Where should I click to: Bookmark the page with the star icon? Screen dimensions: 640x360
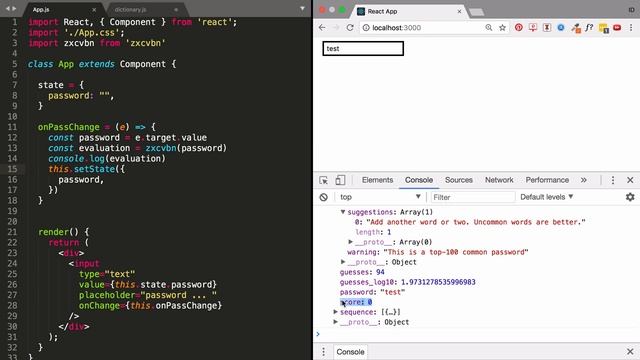click(x=502, y=27)
